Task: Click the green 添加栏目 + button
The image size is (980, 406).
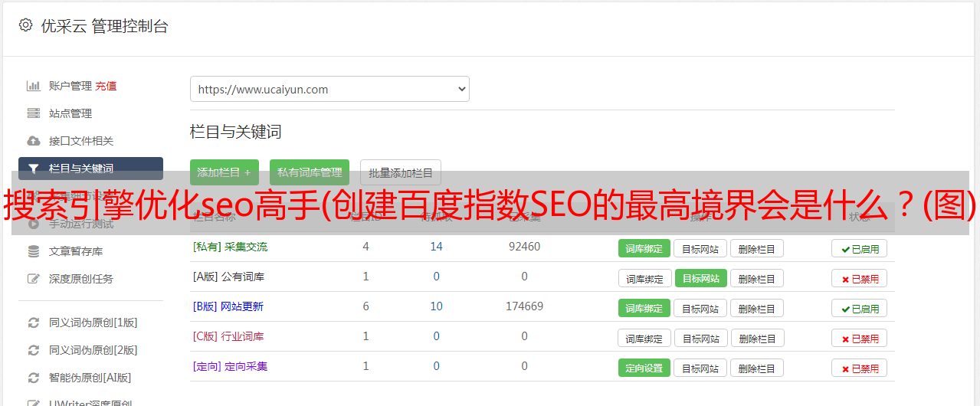Action: point(225,172)
